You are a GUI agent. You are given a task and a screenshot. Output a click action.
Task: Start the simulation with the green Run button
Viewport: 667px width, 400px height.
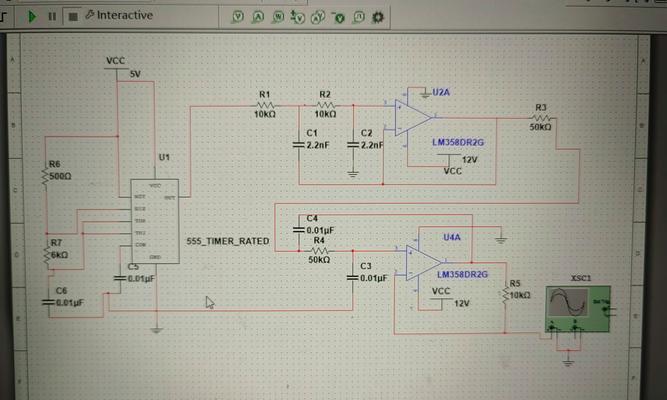click(32, 17)
